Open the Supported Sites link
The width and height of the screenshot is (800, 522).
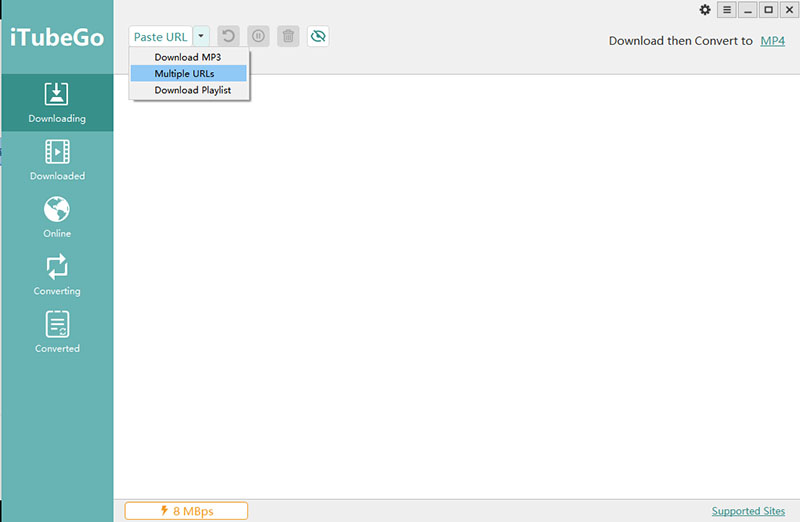[748, 511]
